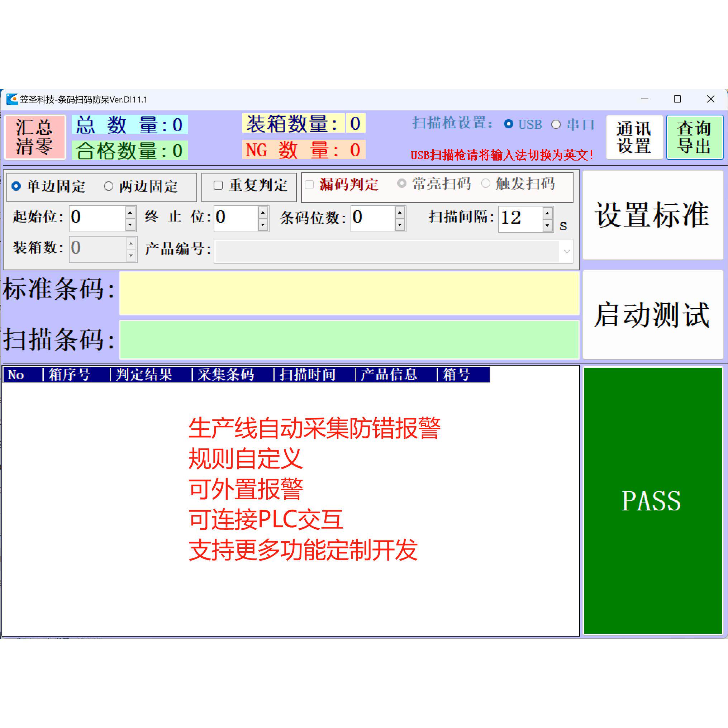Click the 查询导出 export button
Screen dimensions: 728x728
pos(694,137)
